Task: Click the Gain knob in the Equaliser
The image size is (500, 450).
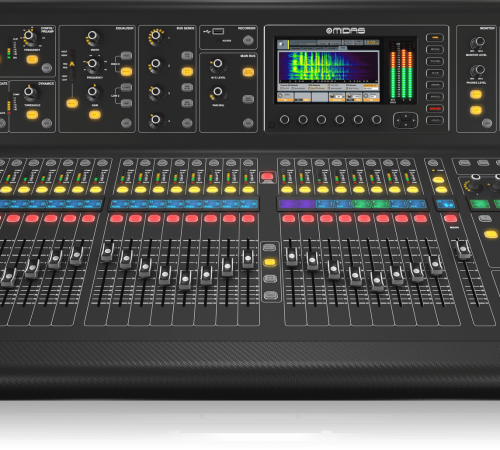Action: click(93, 93)
